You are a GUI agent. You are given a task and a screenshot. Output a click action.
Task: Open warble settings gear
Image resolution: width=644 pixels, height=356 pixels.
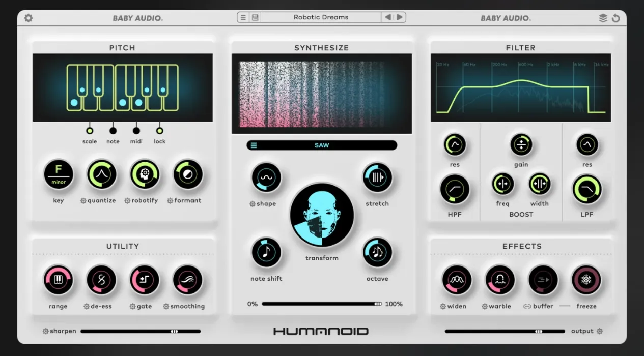pyautogui.click(x=484, y=307)
